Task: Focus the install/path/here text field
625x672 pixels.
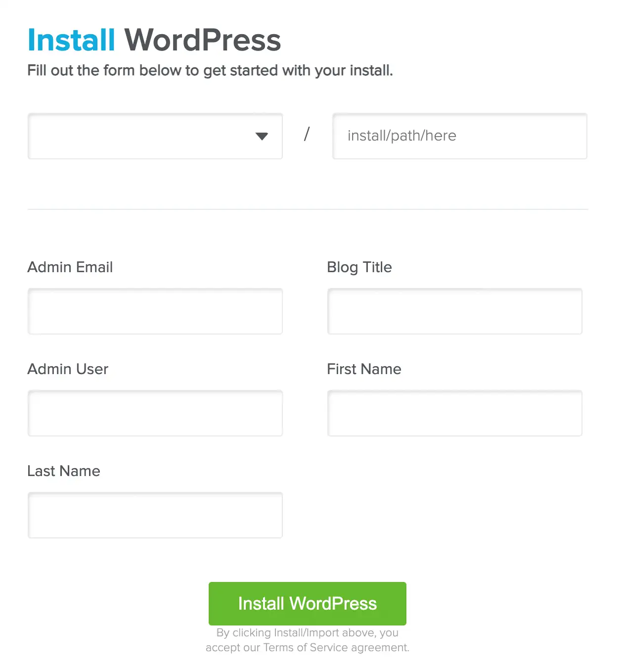Action: point(460,136)
